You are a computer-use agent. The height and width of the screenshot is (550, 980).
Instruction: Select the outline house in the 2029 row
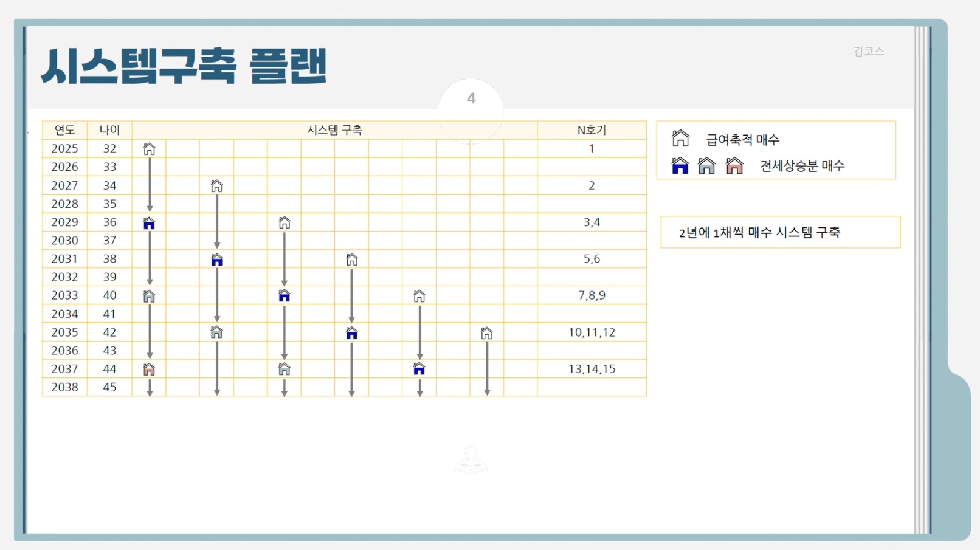[x=285, y=222]
